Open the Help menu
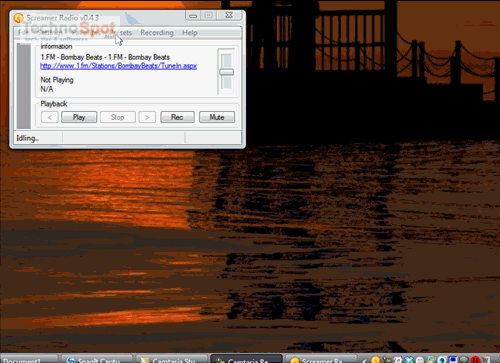Screen dimensions: 500x363 point(190,33)
